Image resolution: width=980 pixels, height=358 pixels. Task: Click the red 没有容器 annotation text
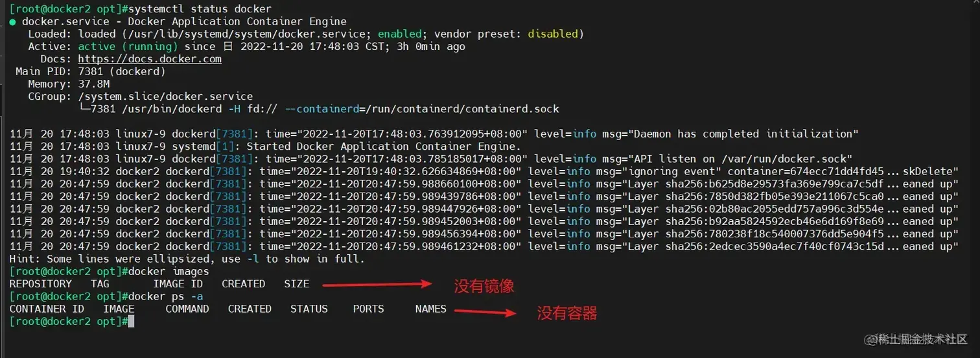click(566, 314)
